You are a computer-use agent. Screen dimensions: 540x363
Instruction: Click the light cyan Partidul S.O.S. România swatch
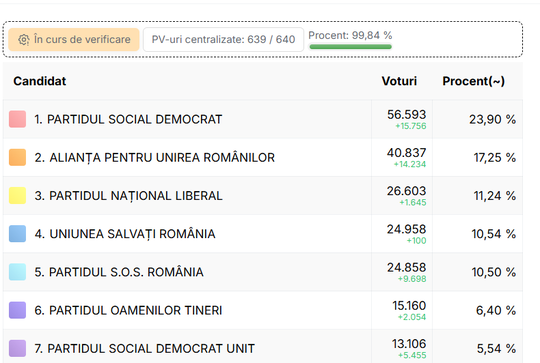tap(17, 272)
